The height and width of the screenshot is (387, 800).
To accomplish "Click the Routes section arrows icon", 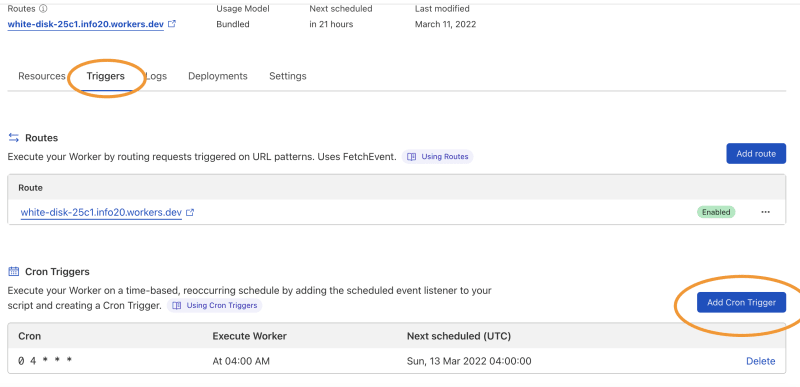I will click(14, 138).
